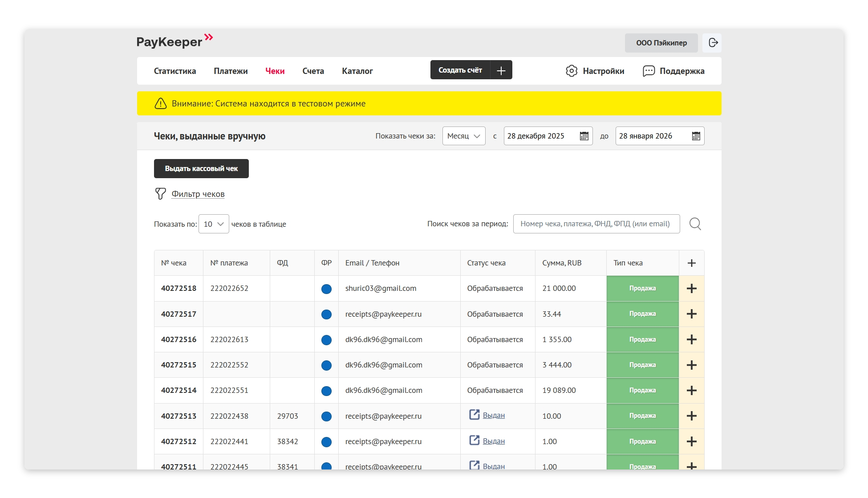Open the Каталог menu item

pyautogui.click(x=357, y=71)
